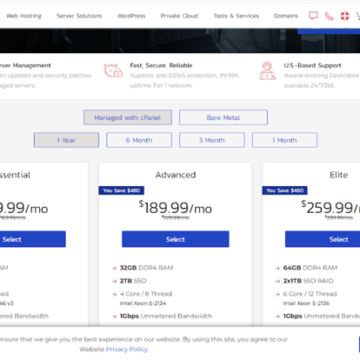Select the Elite plan
The image size is (360, 360).
coord(323,239)
